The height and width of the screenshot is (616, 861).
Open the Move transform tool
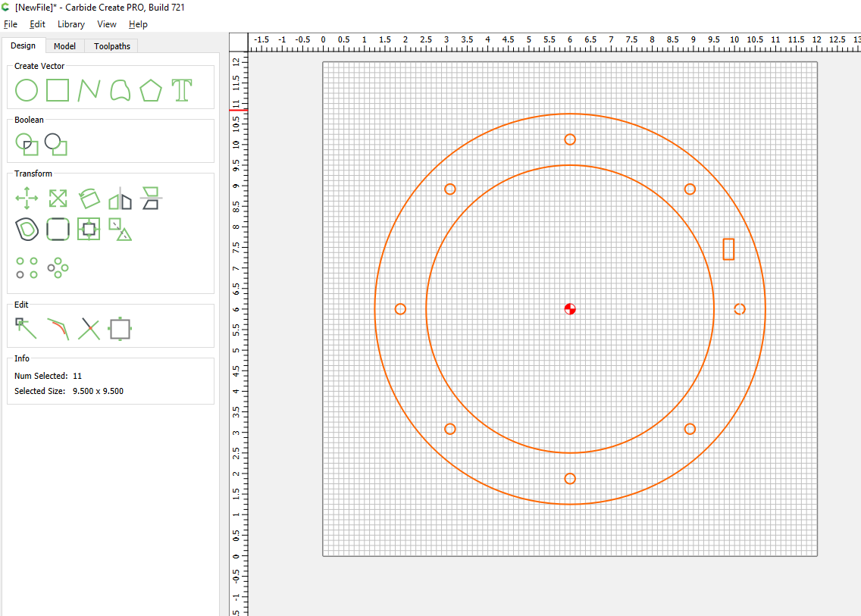point(27,199)
